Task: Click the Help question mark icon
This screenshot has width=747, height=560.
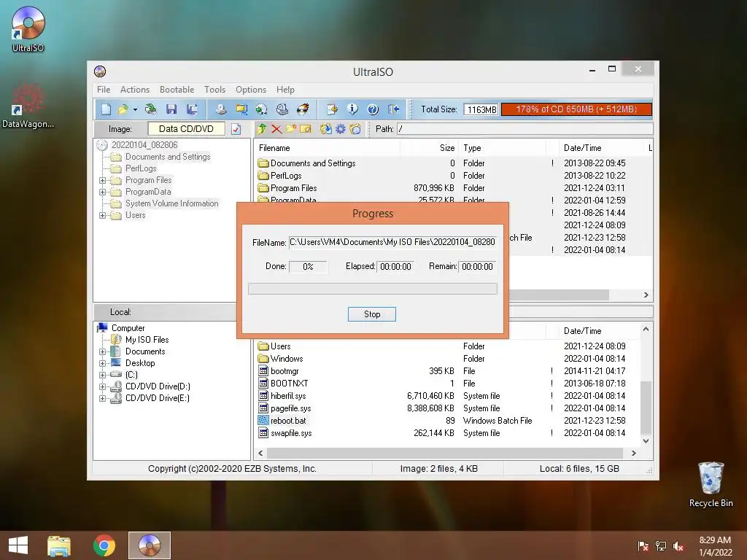Action: pos(373,109)
